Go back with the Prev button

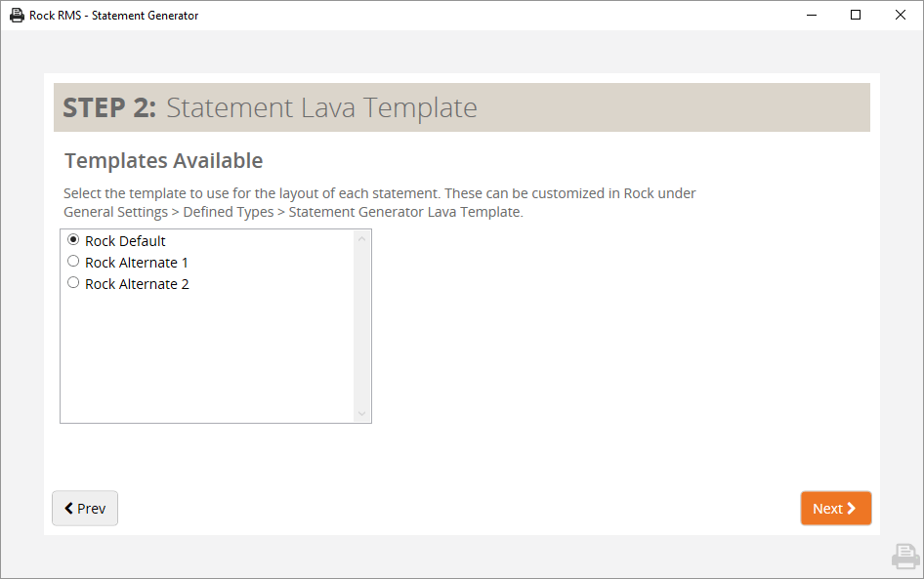point(85,508)
